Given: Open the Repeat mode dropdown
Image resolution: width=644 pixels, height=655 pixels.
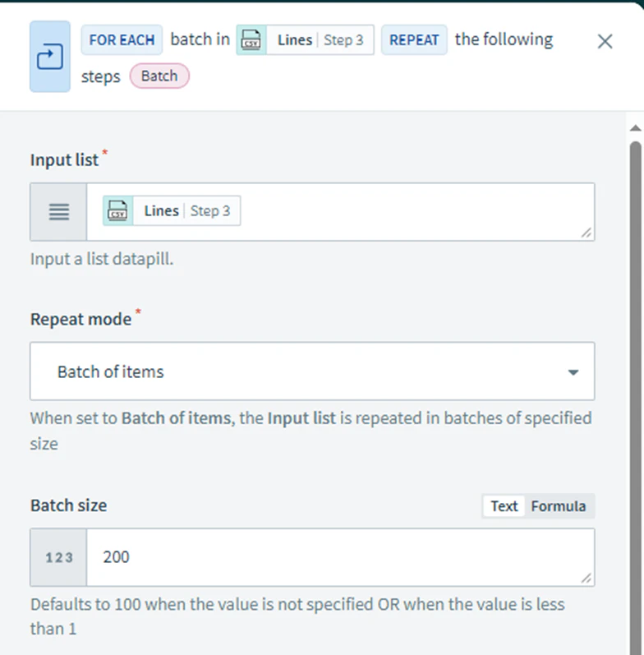Looking at the screenshot, I should (312, 371).
